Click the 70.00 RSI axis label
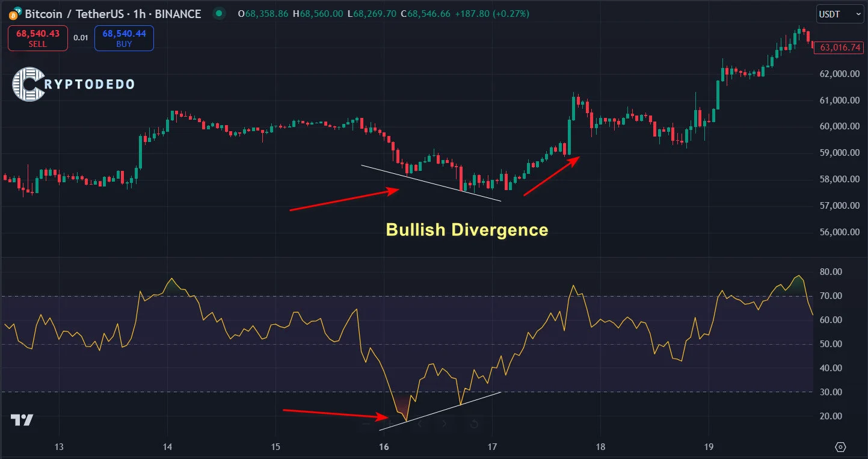Screen dimensions: 868x459 pos(831,296)
